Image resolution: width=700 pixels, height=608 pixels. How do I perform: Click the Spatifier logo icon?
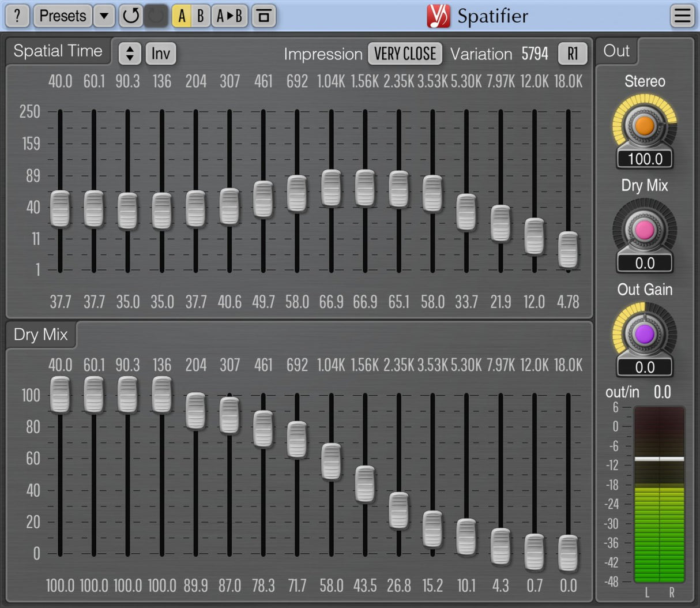438,16
